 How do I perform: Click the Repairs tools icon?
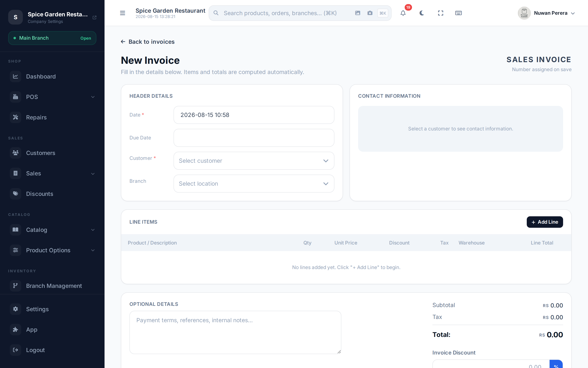[16, 117]
